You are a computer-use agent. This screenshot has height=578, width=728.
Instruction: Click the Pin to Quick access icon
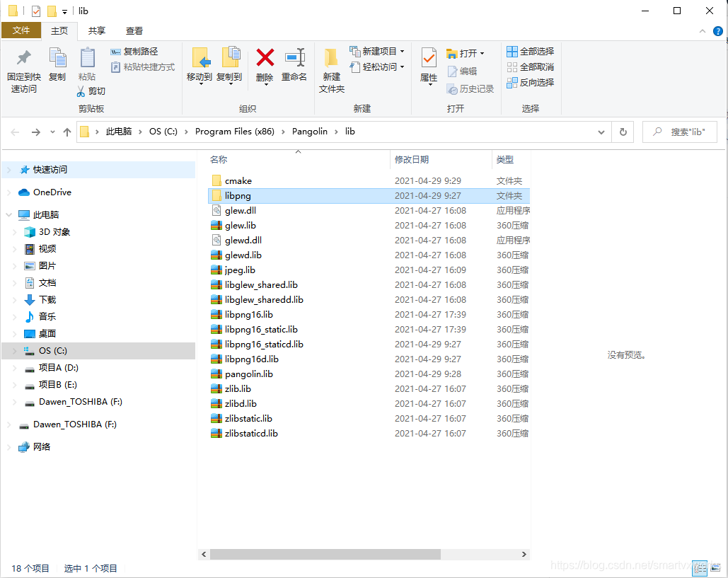pos(23,58)
